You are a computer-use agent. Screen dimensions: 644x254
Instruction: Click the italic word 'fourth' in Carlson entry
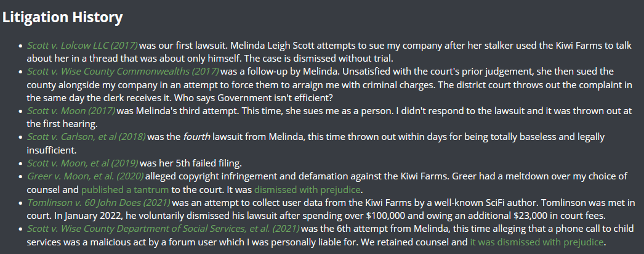197,137
